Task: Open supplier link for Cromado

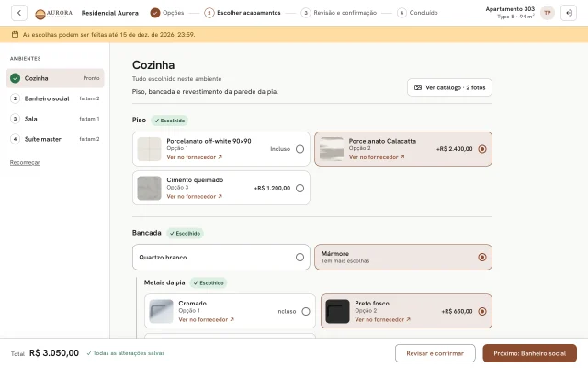Action: click(206, 319)
